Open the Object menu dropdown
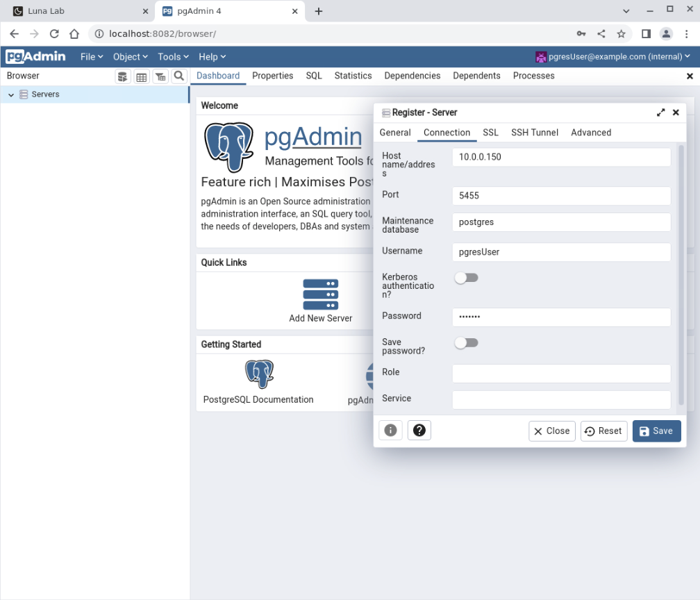 pos(131,57)
